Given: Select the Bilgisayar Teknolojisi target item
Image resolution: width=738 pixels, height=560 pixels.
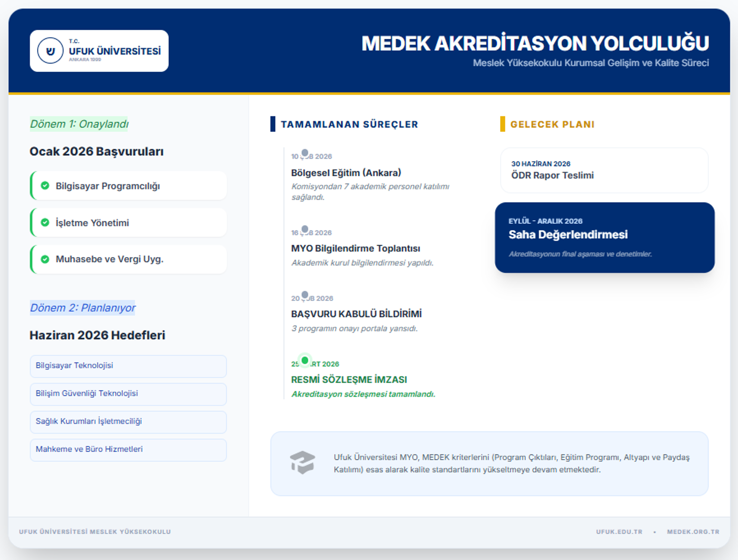Looking at the screenshot, I should 128,366.
